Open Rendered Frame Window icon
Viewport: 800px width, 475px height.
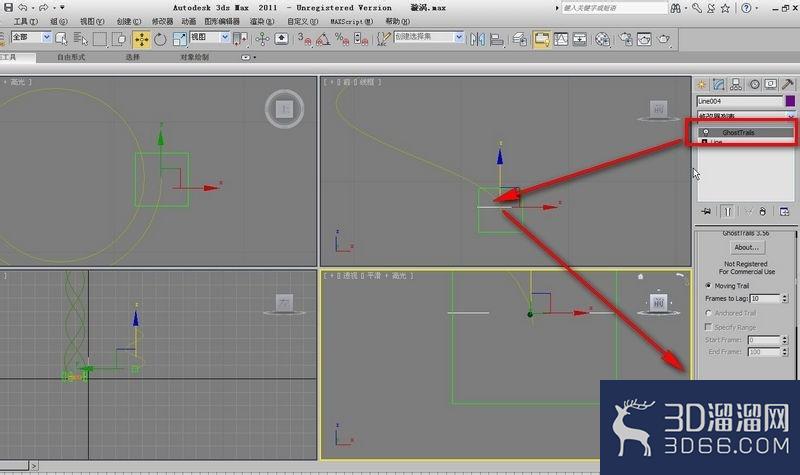click(x=644, y=39)
